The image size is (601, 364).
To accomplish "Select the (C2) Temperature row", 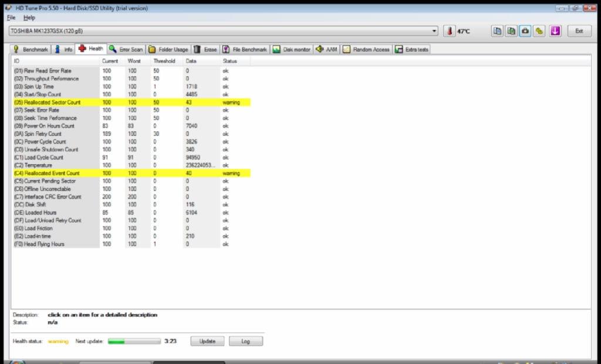I will coord(131,165).
